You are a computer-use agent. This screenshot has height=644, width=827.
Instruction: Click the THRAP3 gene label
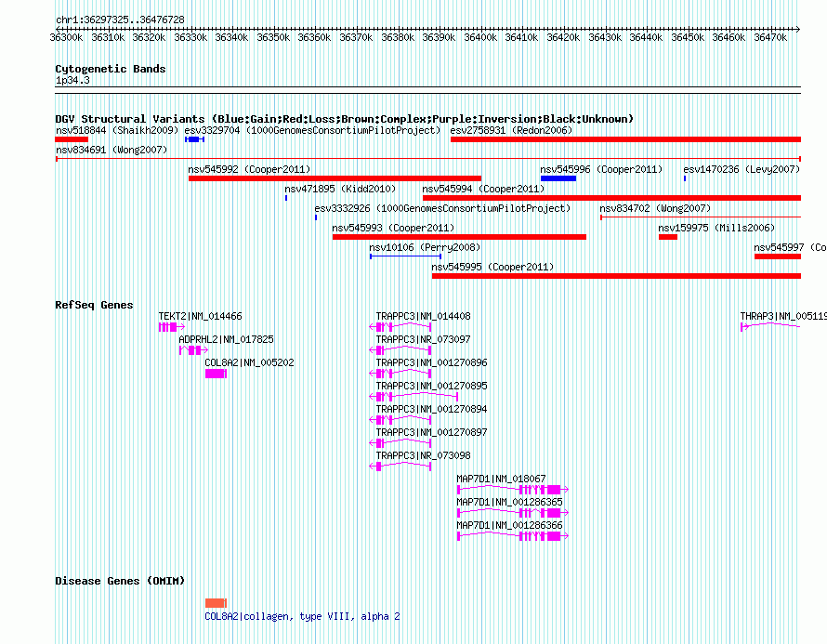[783, 317]
